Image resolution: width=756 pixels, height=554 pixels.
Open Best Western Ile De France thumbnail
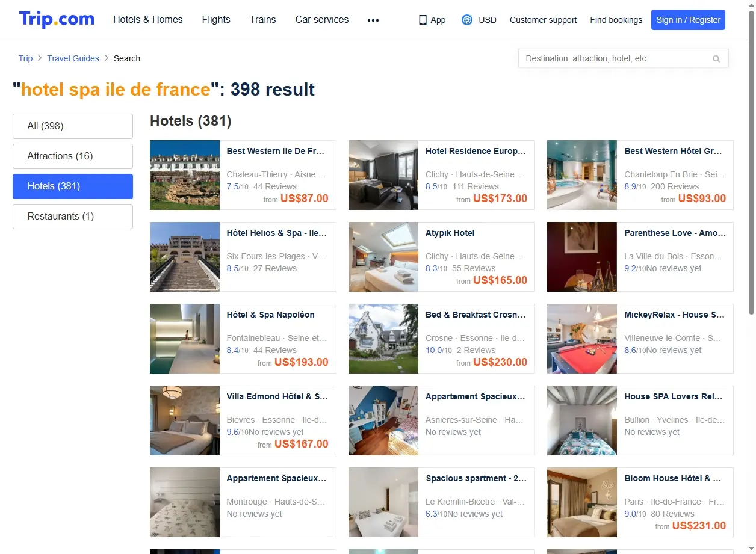tap(185, 175)
